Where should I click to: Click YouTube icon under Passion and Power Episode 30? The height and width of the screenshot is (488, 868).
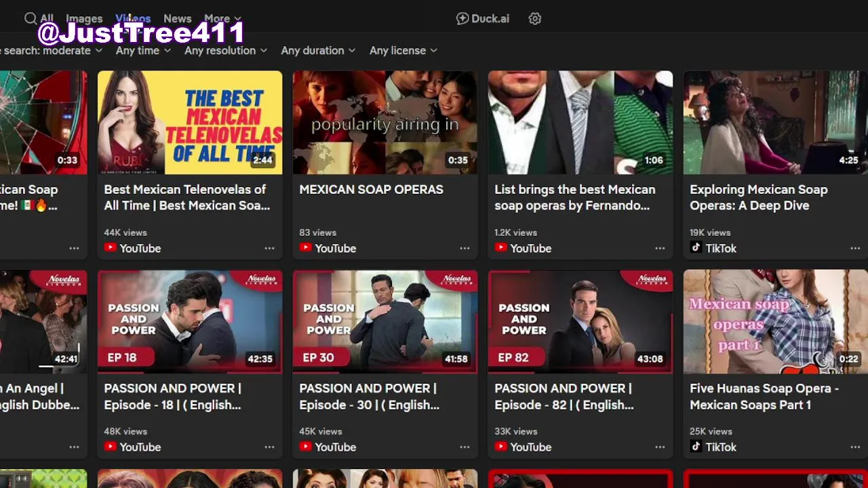[x=306, y=447]
